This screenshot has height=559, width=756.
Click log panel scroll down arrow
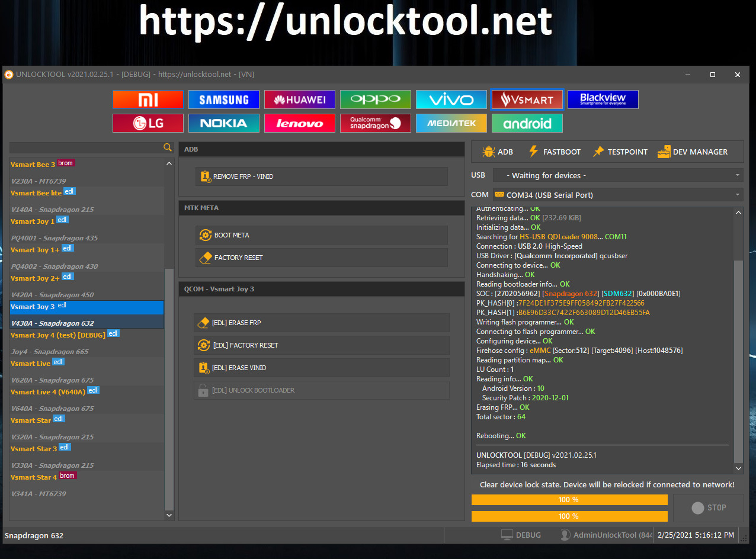click(738, 468)
